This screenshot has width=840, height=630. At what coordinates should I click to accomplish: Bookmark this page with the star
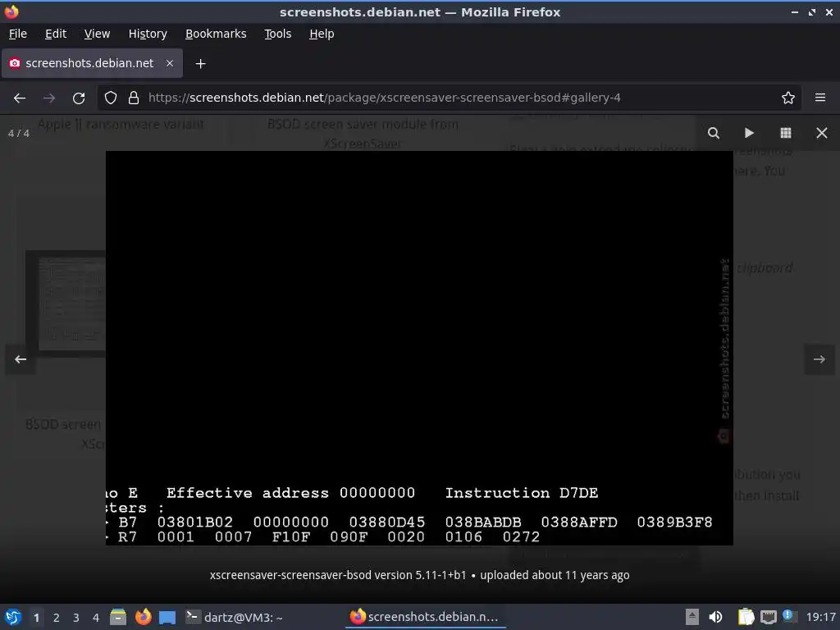787,98
